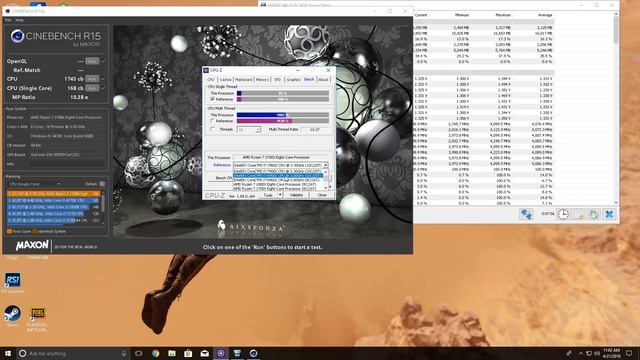640x360 pixels.
Task: Select the highlighted Intel Core reference entry
Action: point(278,176)
